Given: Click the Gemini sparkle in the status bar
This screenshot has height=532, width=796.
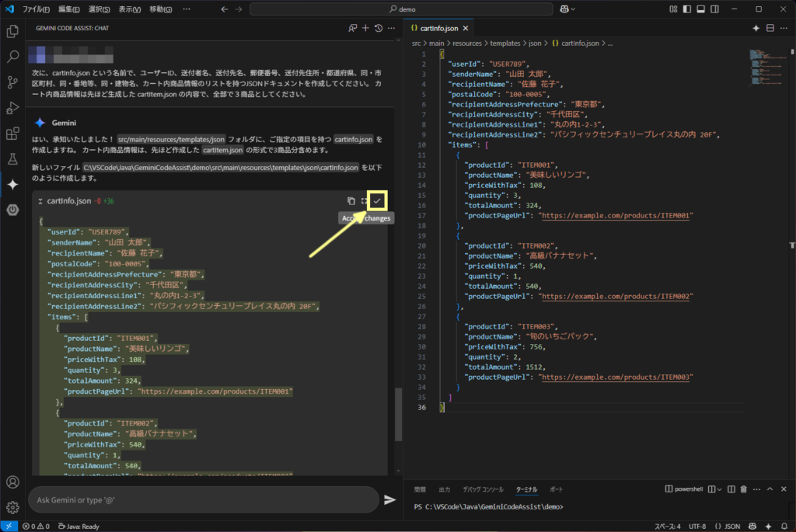Looking at the screenshot, I should (x=769, y=527).
